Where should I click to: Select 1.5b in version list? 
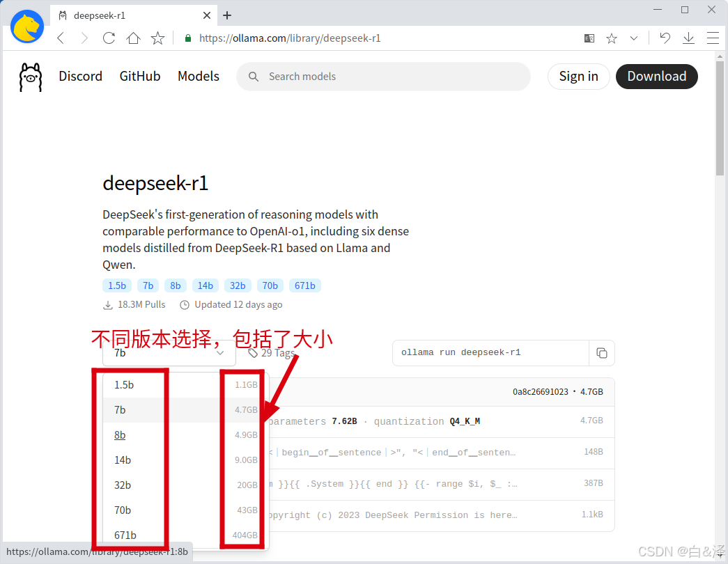click(186, 385)
